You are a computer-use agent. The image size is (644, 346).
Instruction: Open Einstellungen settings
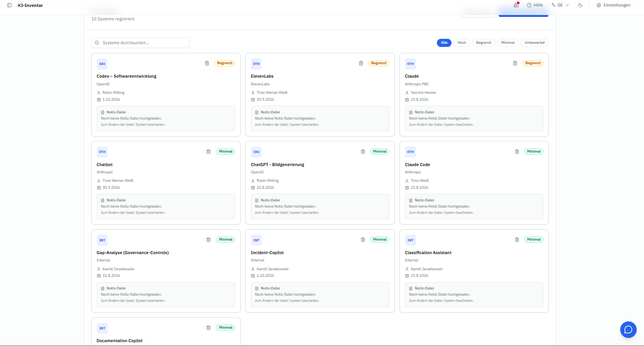pos(613,5)
